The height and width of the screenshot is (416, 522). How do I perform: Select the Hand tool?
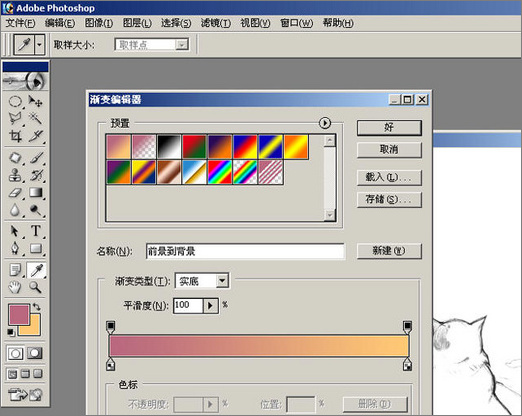click(x=15, y=287)
